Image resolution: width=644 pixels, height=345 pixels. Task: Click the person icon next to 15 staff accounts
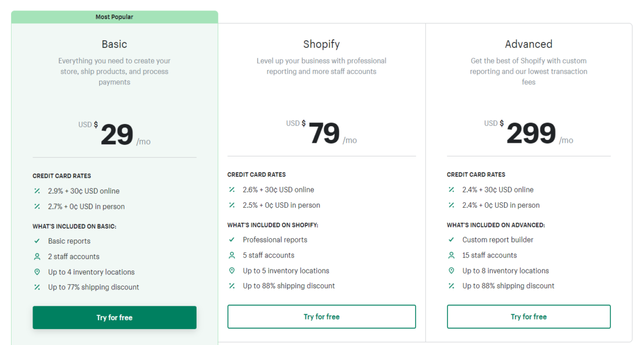coord(452,255)
